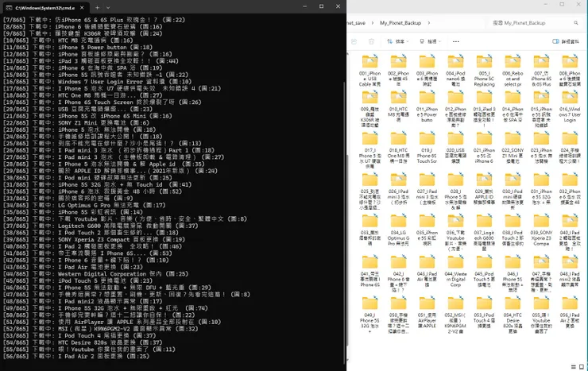588x371 pixels.
Task: Click the Search My_Pixnet_Backup field
Action: (536, 23)
